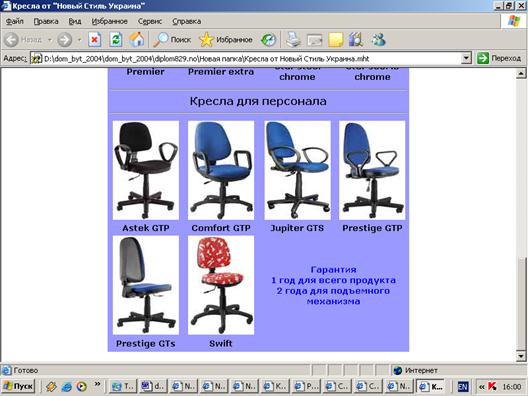Print the page with the printer icon

(294, 40)
